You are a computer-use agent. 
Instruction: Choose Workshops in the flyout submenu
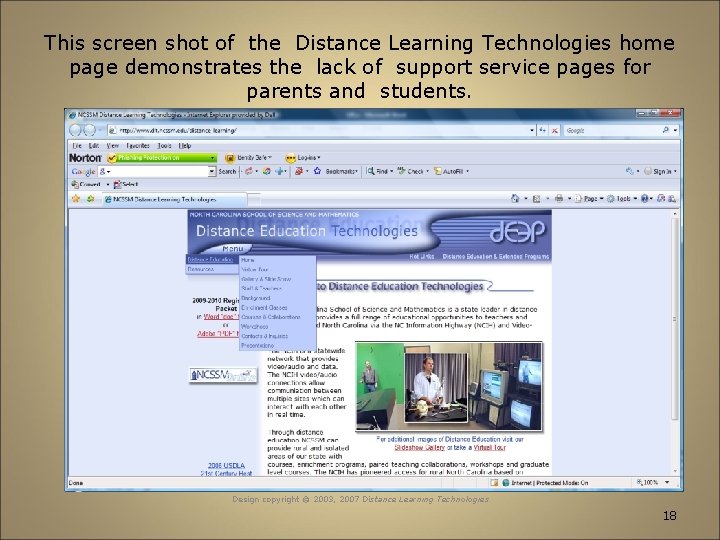click(x=278, y=326)
